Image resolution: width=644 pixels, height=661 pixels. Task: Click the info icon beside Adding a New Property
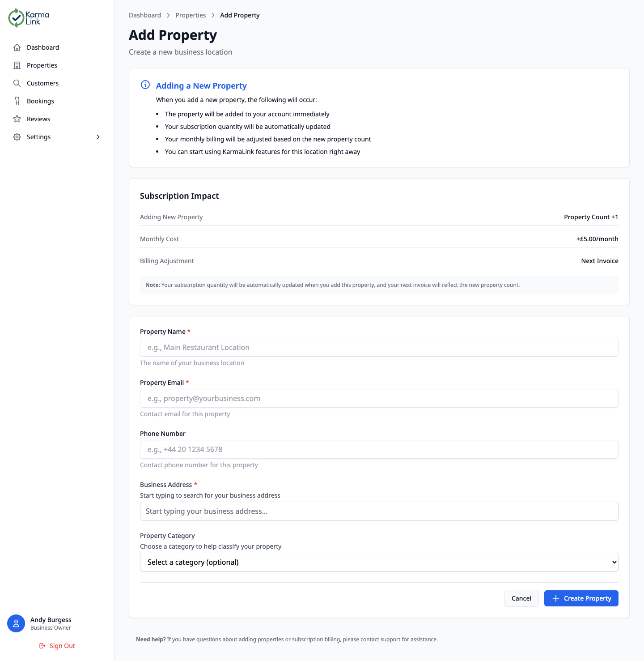click(145, 84)
